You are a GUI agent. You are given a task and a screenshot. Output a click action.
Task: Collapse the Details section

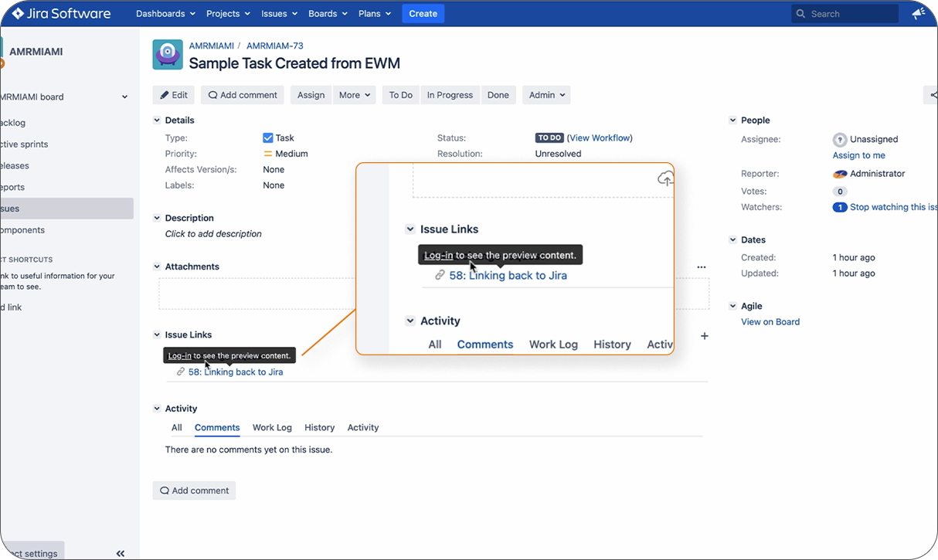point(157,120)
